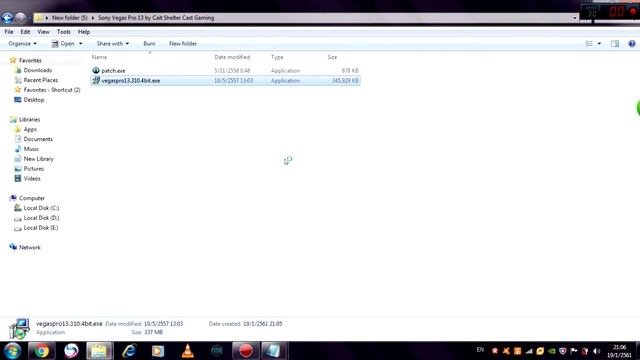Click the EN language indicator in the tray
Screen dimensions: 640x360
click(x=480, y=350)
